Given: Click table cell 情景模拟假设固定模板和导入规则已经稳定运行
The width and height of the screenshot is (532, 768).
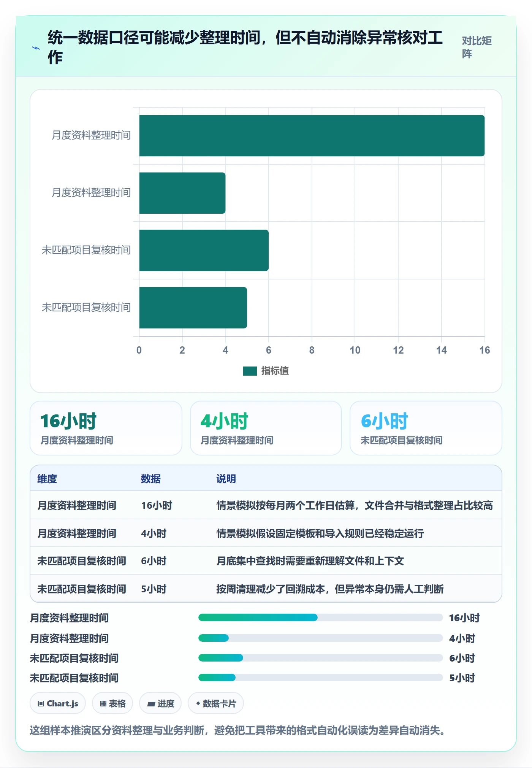Looking at the screenshot, I should pos(320,533).
